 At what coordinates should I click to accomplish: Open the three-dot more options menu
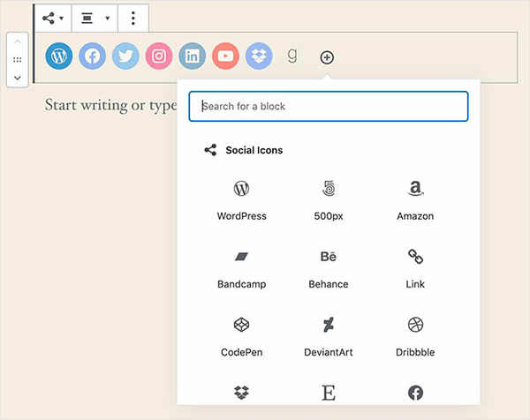(x=132, y=18)
